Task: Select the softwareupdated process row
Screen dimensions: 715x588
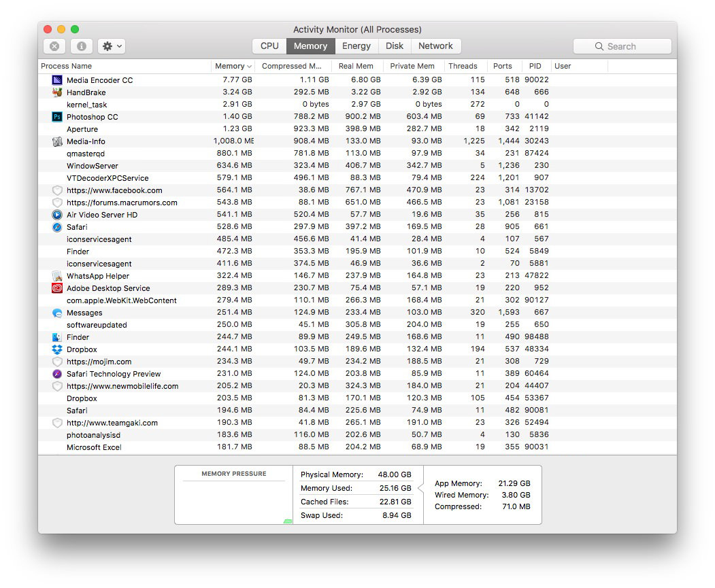Action: pos(357,325)
